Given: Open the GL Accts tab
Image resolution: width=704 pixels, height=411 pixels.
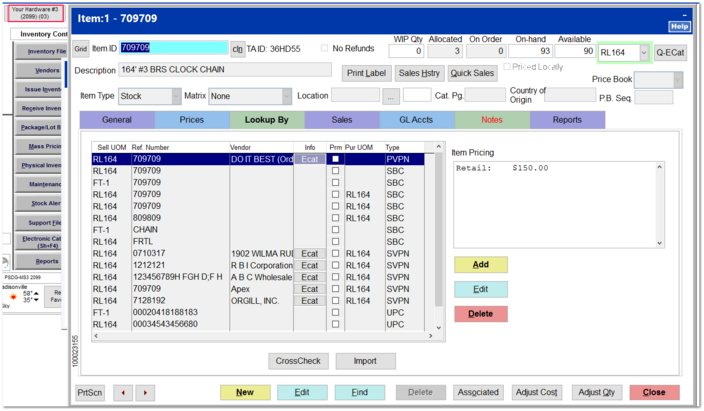Looking at the screenshot, I should tap(416, 120).
